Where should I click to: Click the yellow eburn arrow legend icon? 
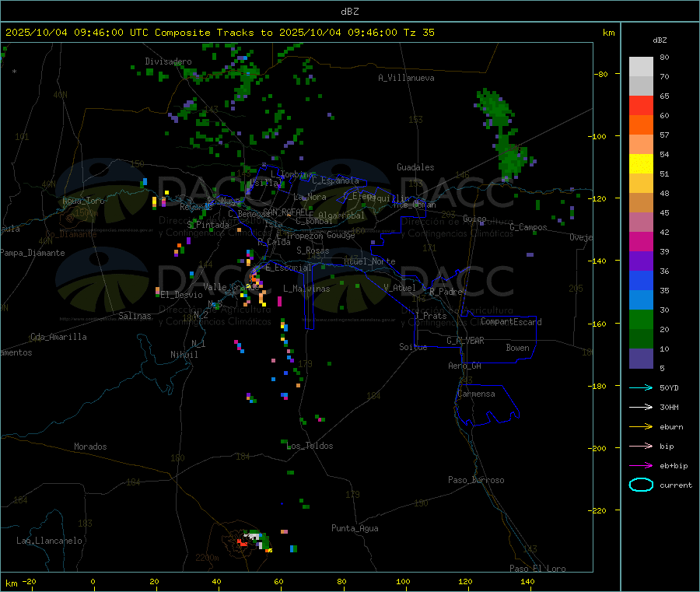click(641, 426)
